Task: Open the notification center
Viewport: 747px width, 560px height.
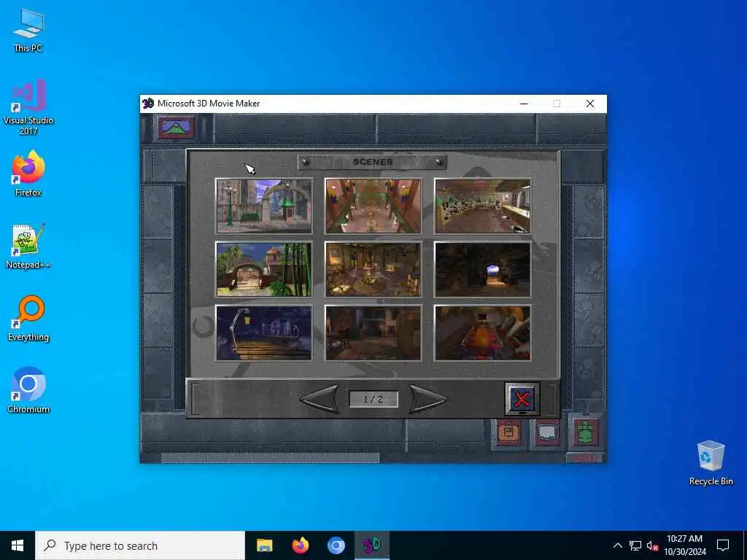Action: pyautogui.click(x=723, y=545)
